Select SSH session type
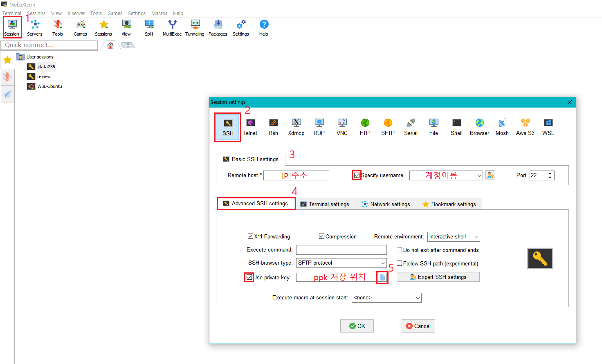This screenshot has height=364, width=602. (228, 127)
